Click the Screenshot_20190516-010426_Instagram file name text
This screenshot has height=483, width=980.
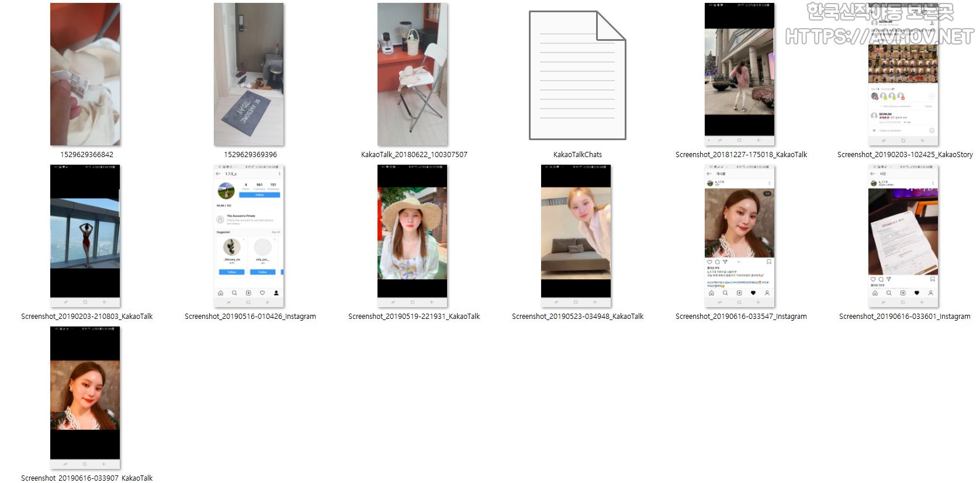pyautogui.click(x=250, y=317)
